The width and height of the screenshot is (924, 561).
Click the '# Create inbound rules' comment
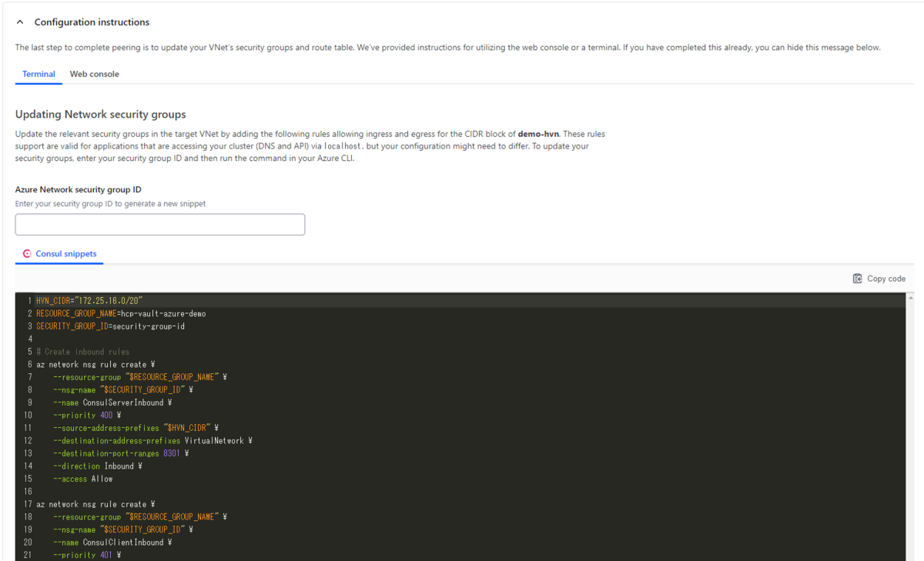[83, 352]
